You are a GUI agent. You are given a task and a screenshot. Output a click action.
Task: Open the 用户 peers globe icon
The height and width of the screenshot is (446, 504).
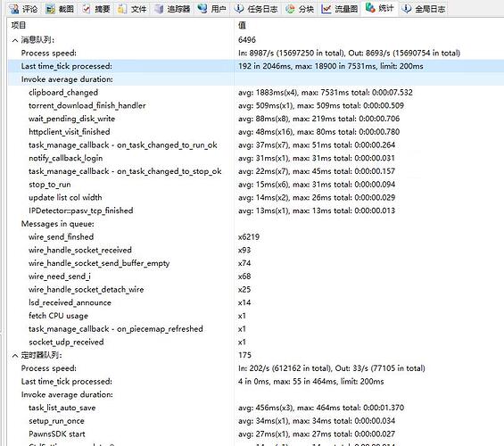coord(202,8)
